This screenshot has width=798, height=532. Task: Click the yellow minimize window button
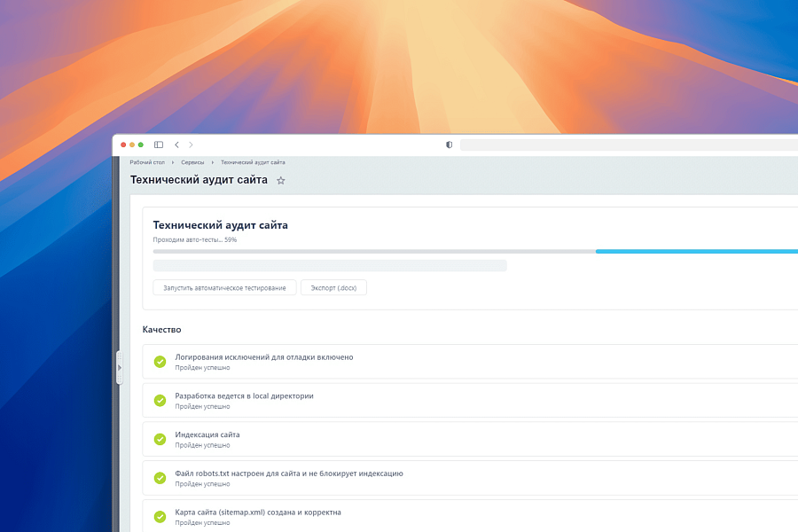(x=132, y=145)
